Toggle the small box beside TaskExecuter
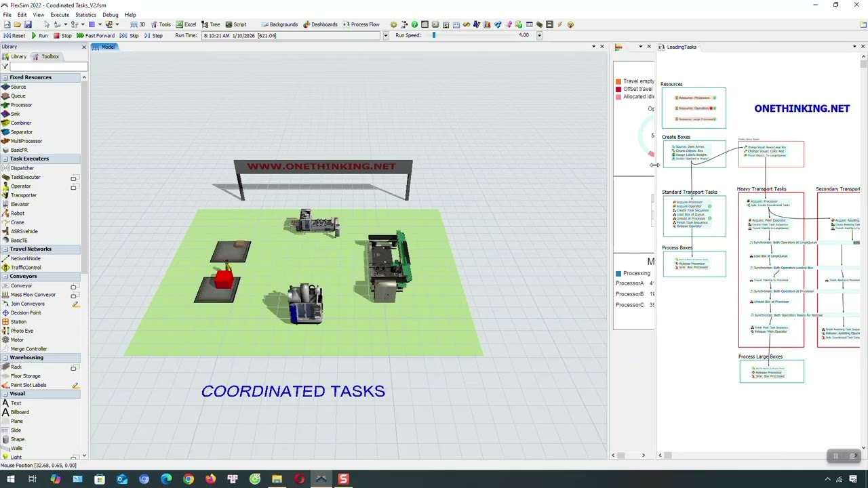This screenshot has width=868, height=488. point(73,178)
